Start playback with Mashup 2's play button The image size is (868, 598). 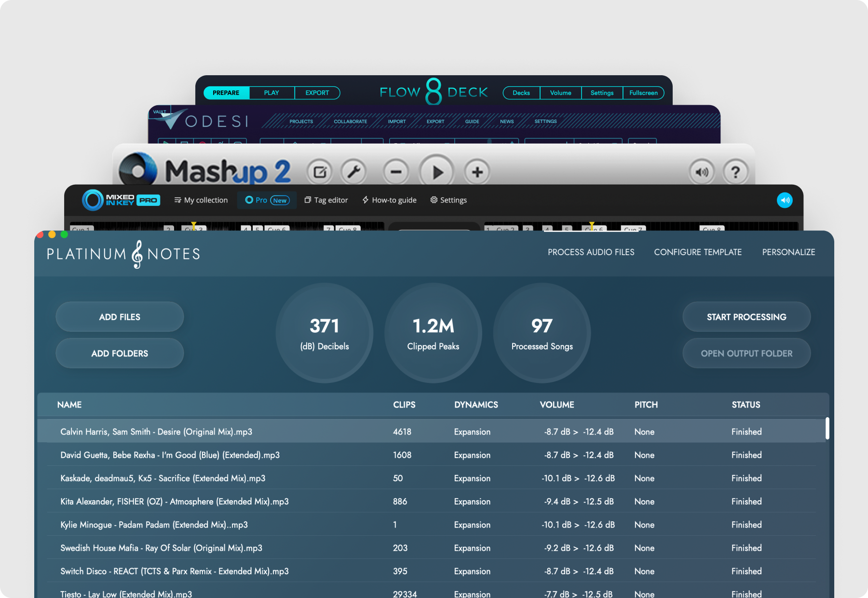click(x=437, y=171)
